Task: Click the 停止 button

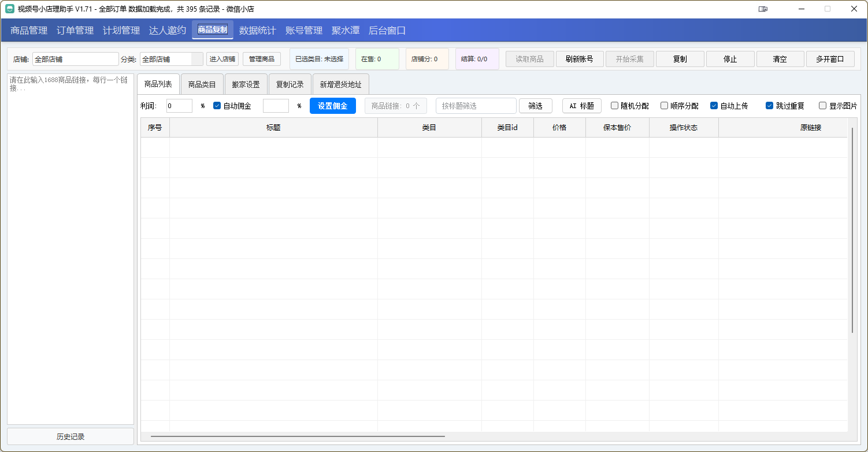Action: point(730,59)
